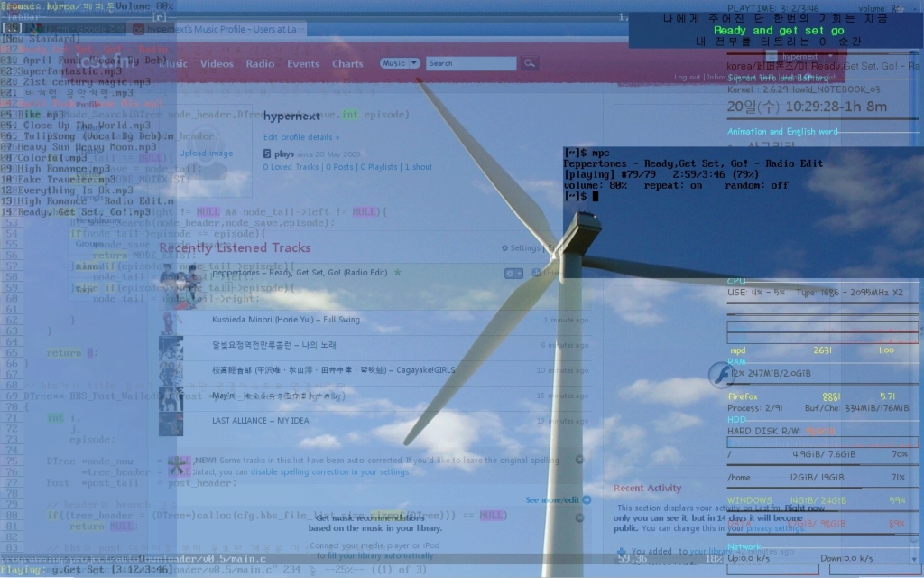This screenshot has height=578, width=924.
Task: Click the Last.fm tab favicon in browser
Action: (x=138, y=29)
